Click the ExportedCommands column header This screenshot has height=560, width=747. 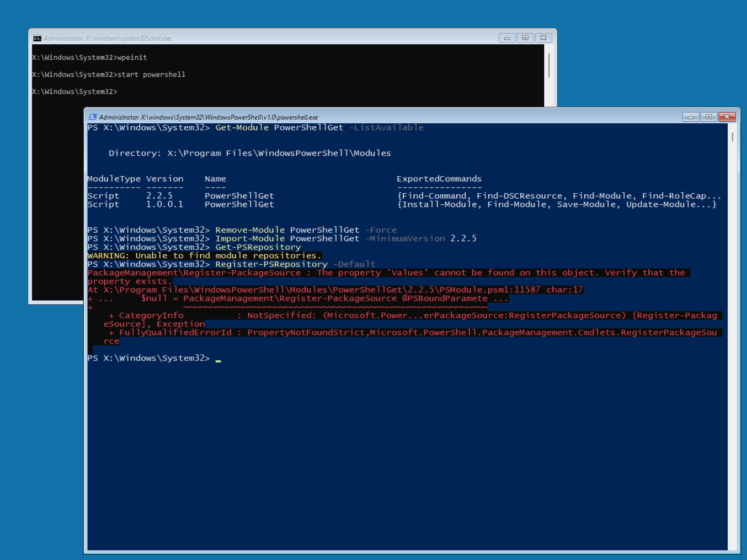[x=439, y=179]
